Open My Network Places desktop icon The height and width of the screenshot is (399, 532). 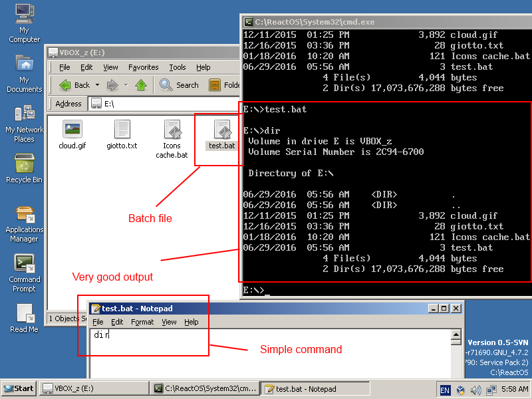(24, 114)
